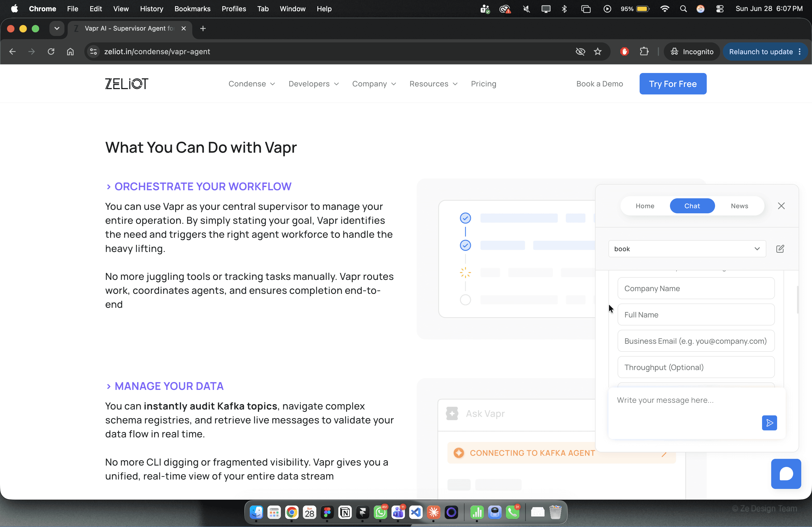812x527 pixels.
Task: Open the browser home page
Action: coord(70,52)
